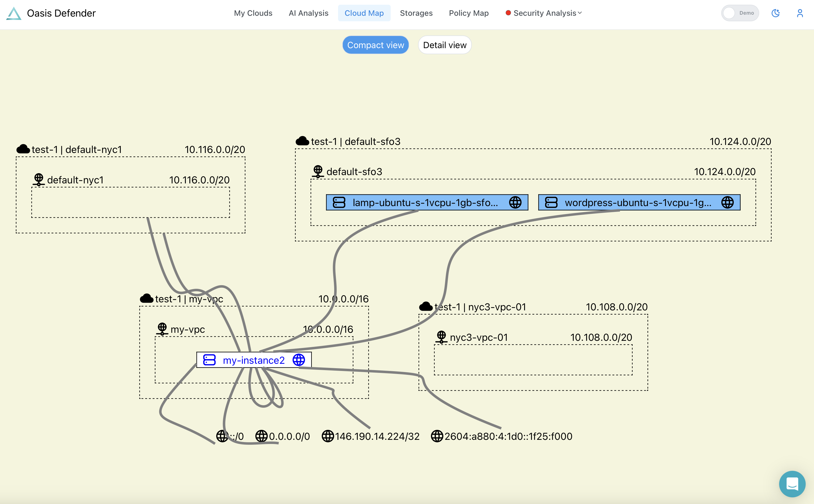Viewport: 814px width, 504px height.
Task: Click globe icon beside ::/0
Action: 222,436
